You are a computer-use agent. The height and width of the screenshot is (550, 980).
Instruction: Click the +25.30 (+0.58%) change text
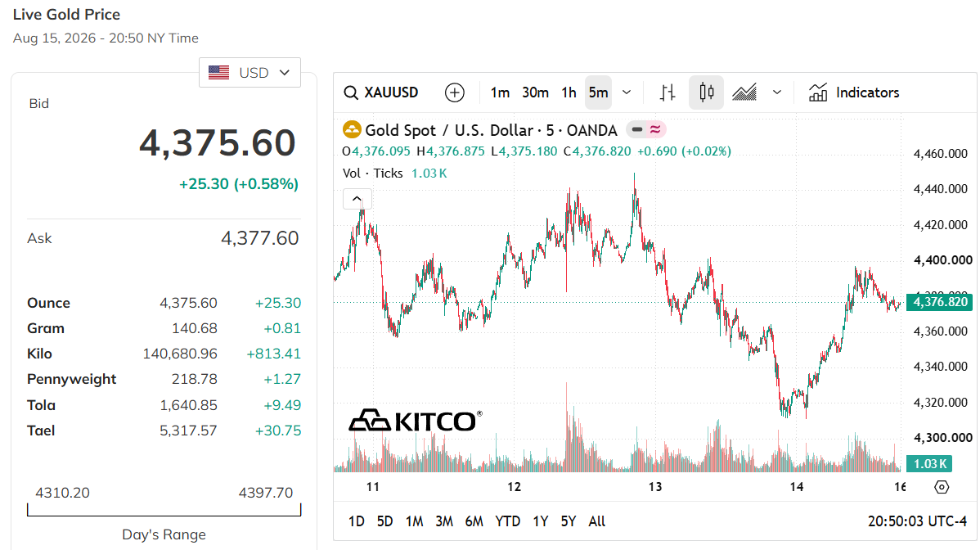point(239,184)
